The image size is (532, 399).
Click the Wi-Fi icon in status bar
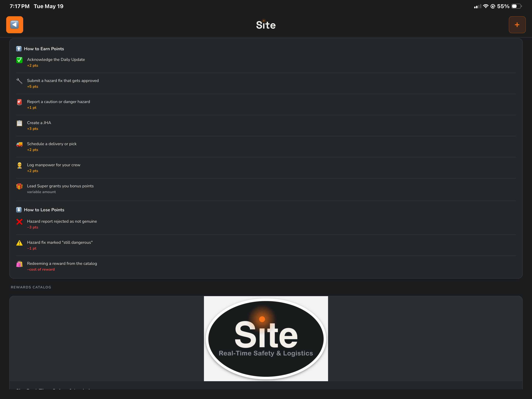pos(486,6)
